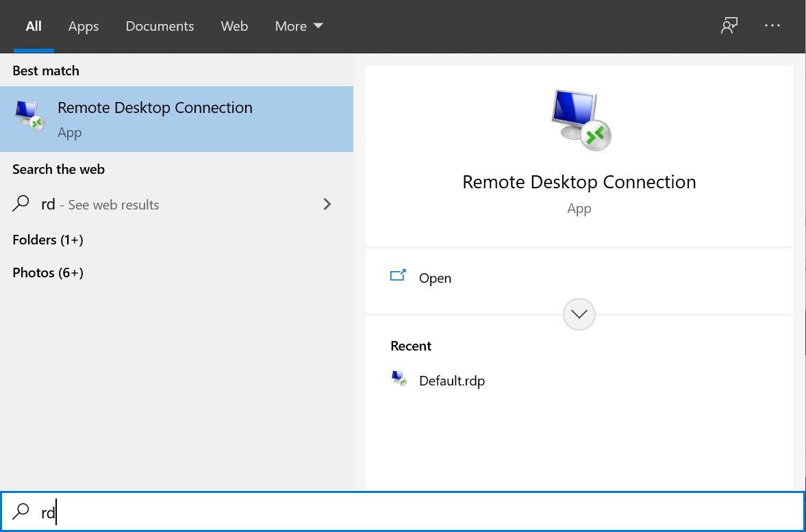Click the feedback icon in the top bar
This screenshot has width=806, height=532.
(729, 26)
